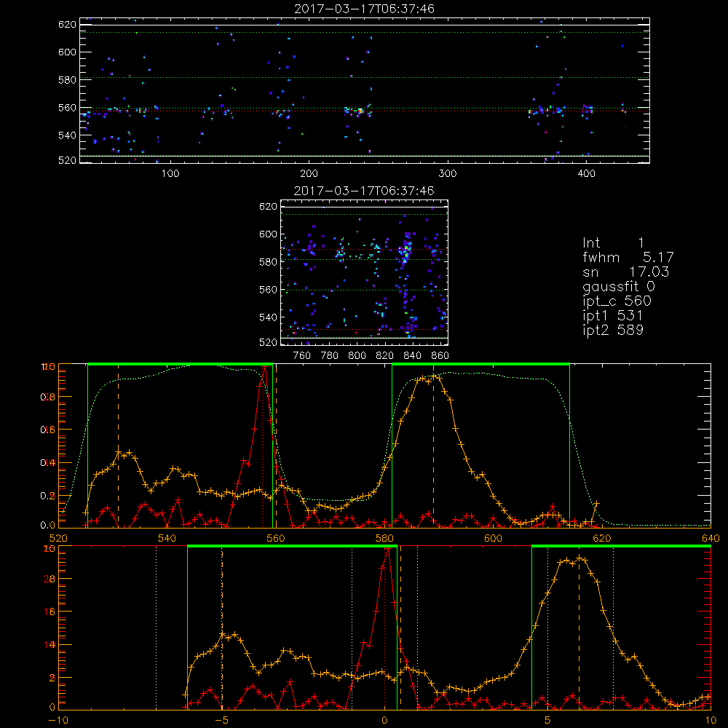728x728 pixels.
Task: Click the red peak at 0 in the bottom plot
Action: pyautogui.click(x=387, y=550)
